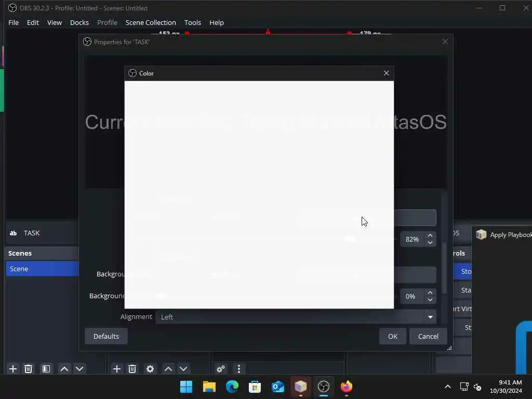Open the Help menu
Screen dimensions: 532x399
(x=217, y=22)
